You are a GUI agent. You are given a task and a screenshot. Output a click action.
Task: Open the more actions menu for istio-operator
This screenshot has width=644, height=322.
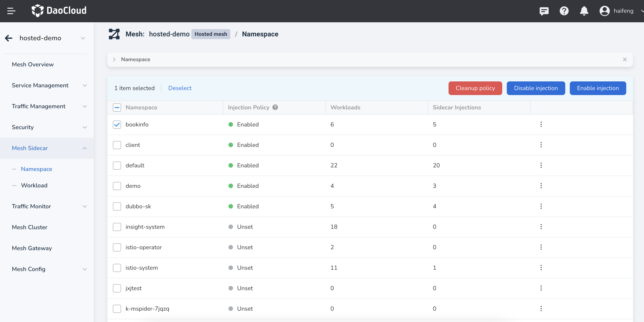point(541,247)
